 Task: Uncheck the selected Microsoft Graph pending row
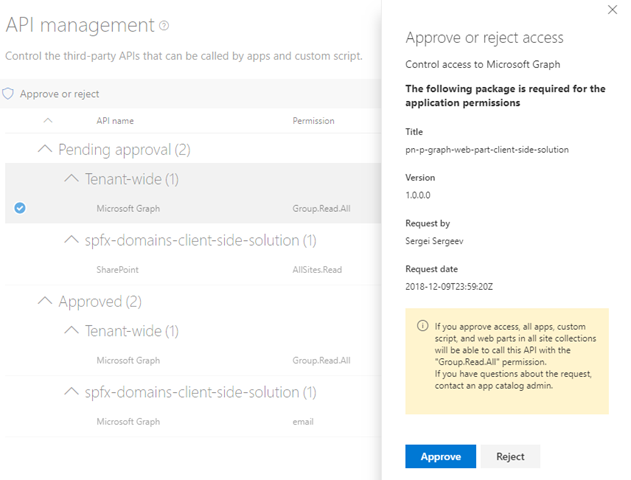pyautogui.click(x=21, y=208)
